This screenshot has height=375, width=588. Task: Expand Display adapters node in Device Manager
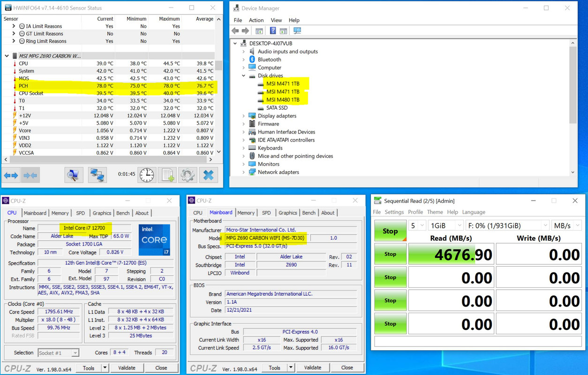pyautogui.click(x=243, y=116)
